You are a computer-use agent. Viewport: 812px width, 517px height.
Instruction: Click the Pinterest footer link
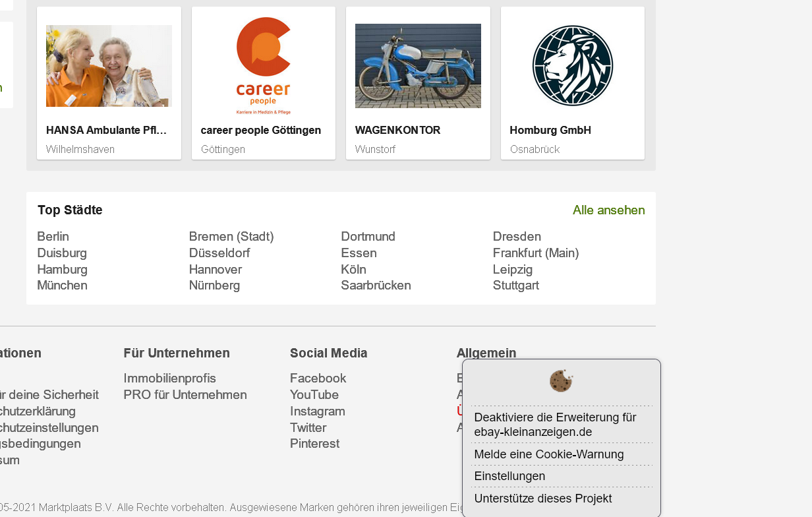click(x=314, y=444)
